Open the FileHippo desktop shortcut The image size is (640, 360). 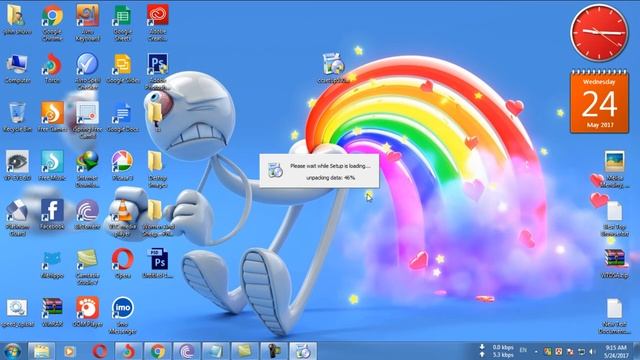[x=52, y=263]
